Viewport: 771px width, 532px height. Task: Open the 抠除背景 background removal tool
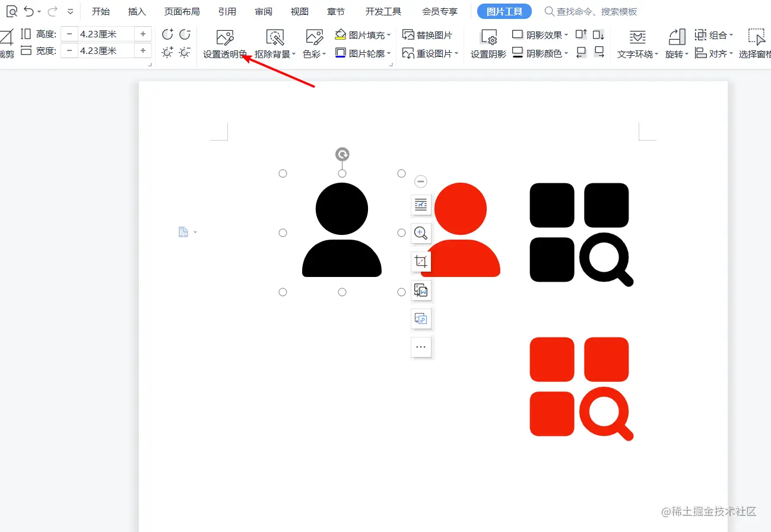275,44
